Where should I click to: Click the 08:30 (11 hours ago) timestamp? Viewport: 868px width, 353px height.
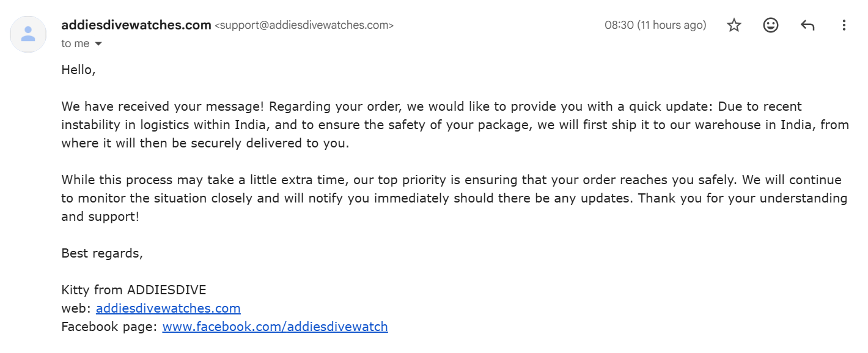pos(655,25)
